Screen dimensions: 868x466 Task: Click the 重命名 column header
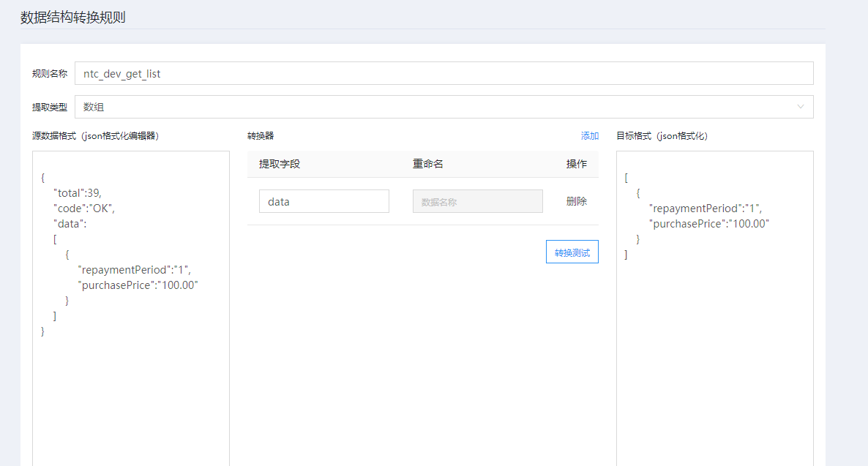[428, 164]
